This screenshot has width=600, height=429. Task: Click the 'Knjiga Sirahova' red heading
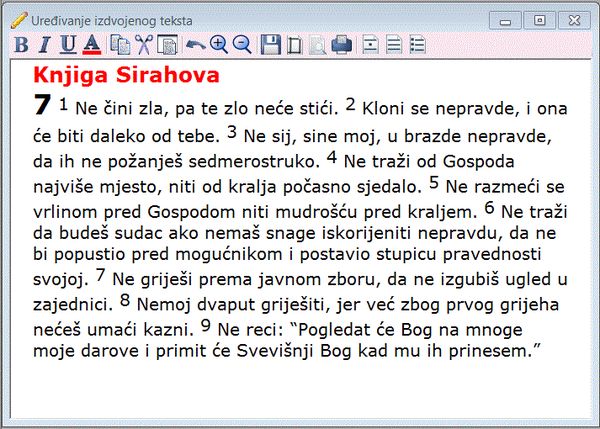(126, 75)
